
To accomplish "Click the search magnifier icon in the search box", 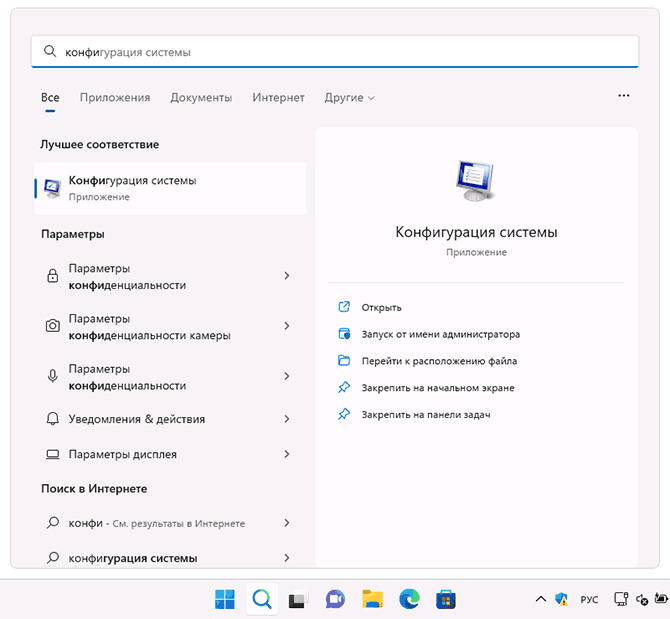I will (x=50, y=51).
